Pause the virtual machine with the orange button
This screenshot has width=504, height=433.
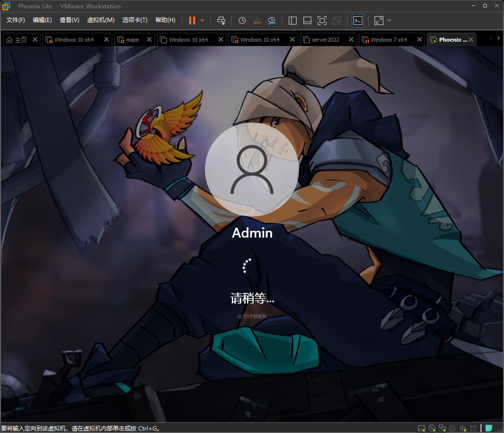tap(192, 21)
